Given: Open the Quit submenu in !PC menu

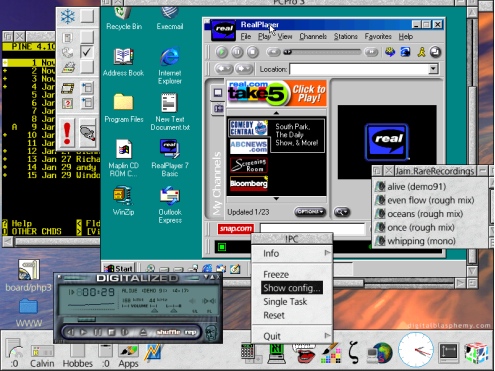Looking at the screenshot, I should [x=292, y=336].
